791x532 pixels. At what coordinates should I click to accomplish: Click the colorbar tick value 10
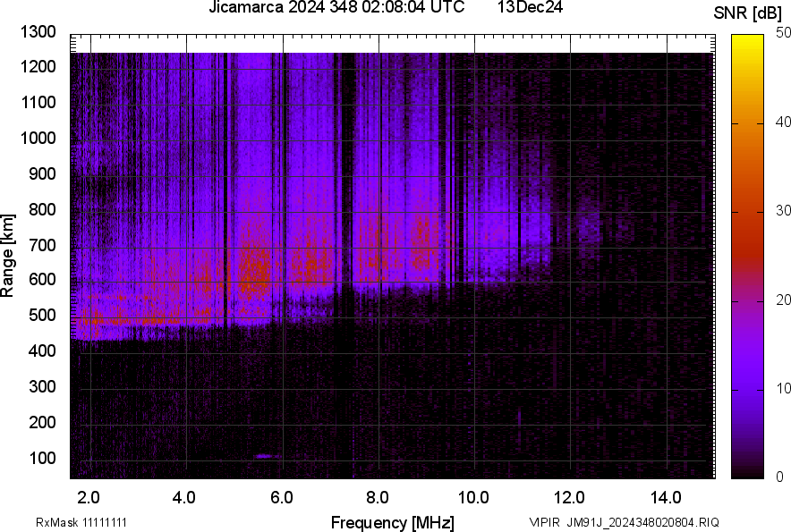[x=783, y=388]
